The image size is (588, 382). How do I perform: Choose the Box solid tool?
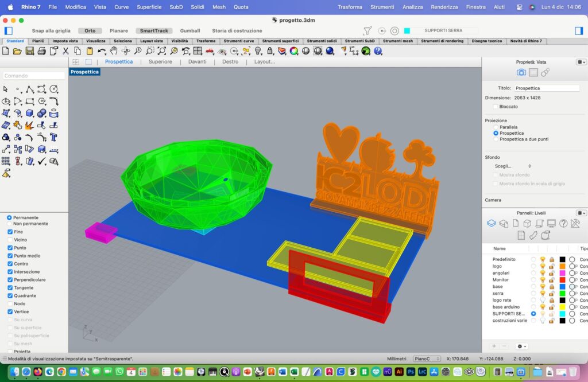pos(30,113)
